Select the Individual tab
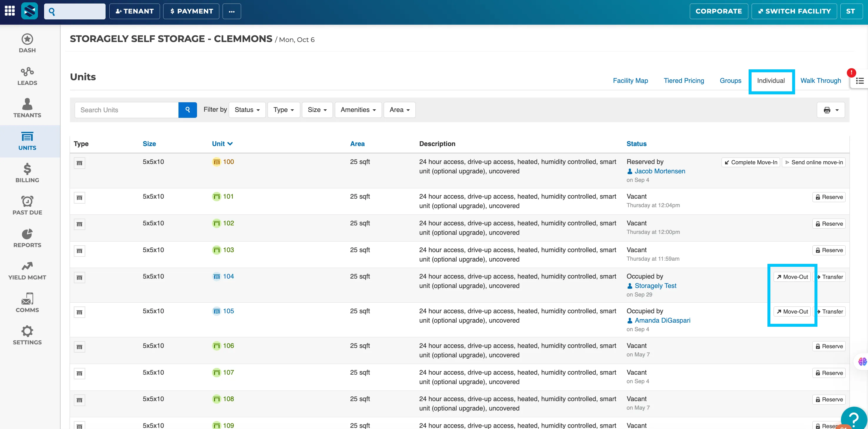 (x=771, y=81)
